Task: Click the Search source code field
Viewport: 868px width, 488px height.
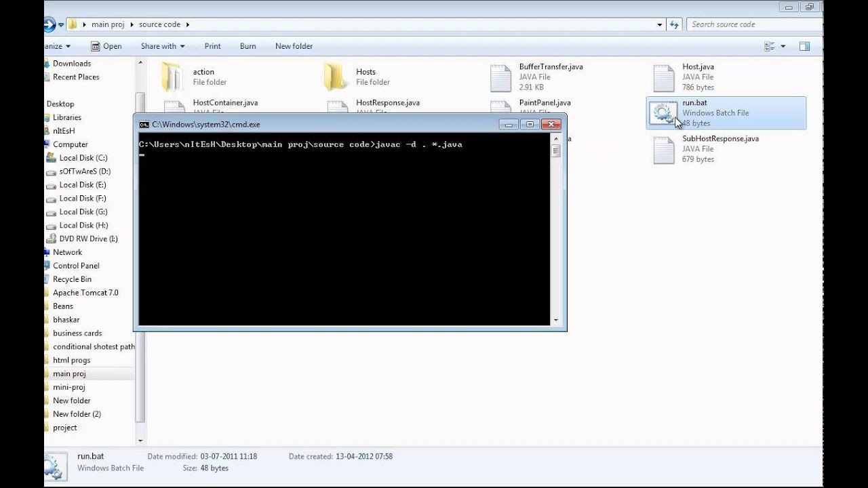Action: (x=753, y=24)
